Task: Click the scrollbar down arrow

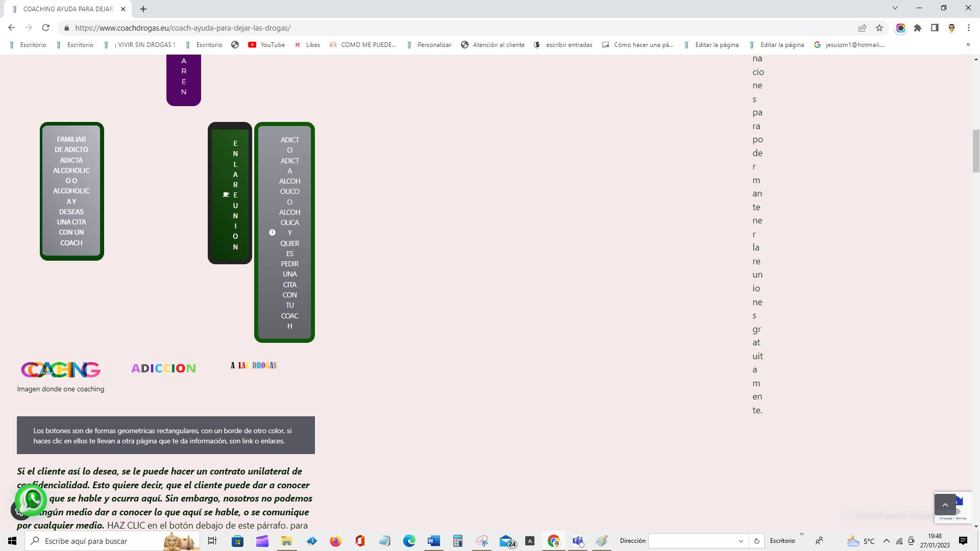Action: point(976,526)
